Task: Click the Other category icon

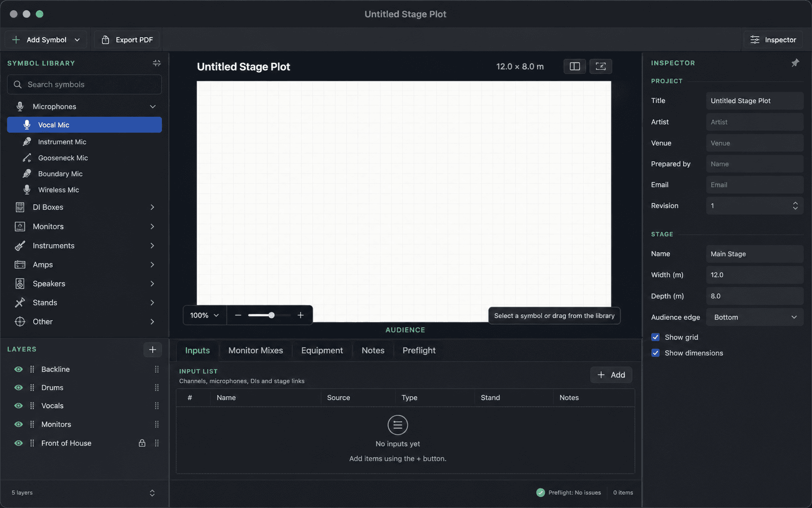Action: pos(20,322)
